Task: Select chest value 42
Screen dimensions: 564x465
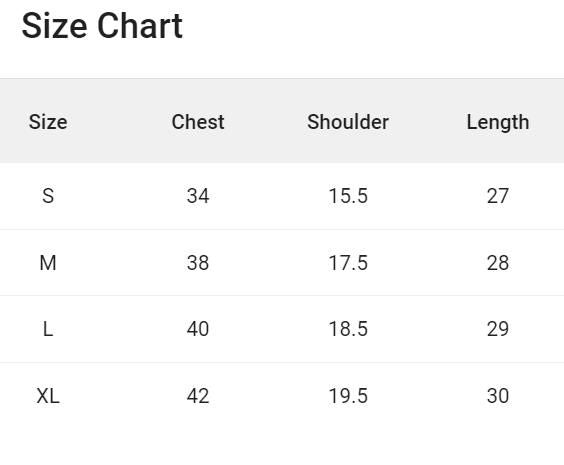Action: pos(198,396)
